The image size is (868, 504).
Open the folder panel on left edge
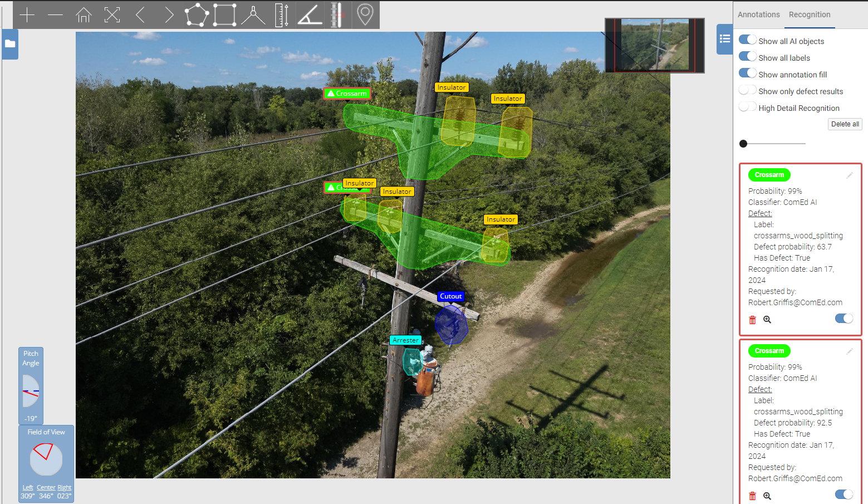pos(10,44)
